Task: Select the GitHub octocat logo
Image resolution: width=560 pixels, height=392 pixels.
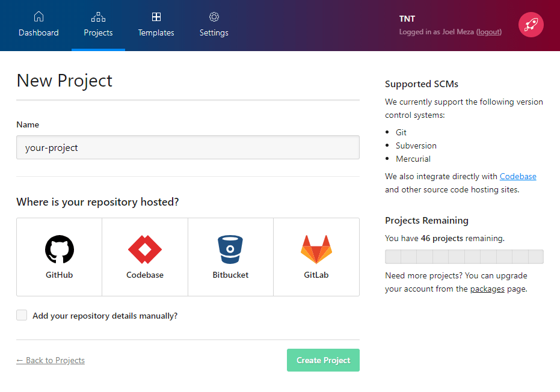Action: click(x=60, y=249)
